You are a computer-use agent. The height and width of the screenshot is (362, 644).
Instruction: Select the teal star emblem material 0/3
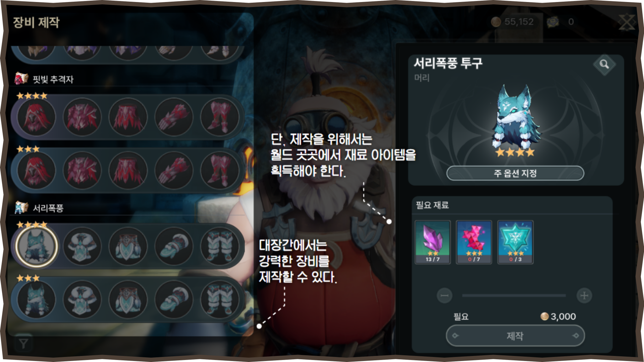point(515,242)
